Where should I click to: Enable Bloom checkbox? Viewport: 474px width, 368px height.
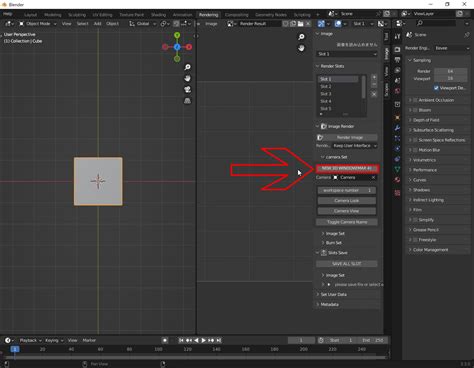(415, 110)
